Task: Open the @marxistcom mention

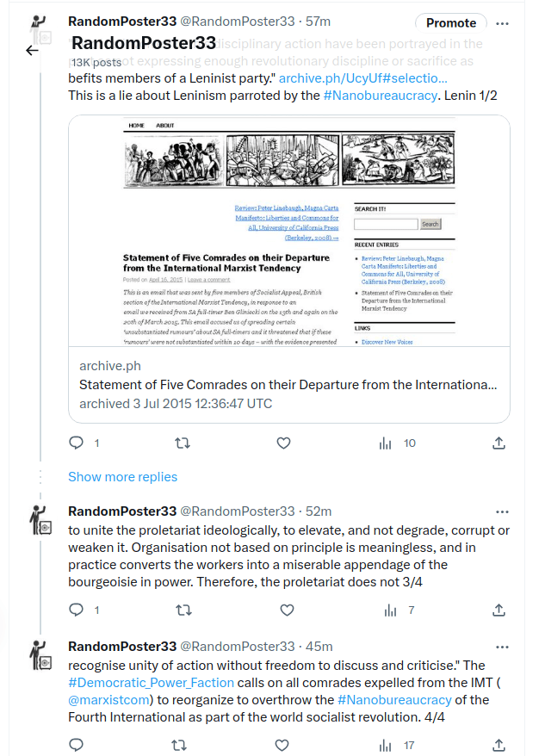Action: tap(110, 700)
